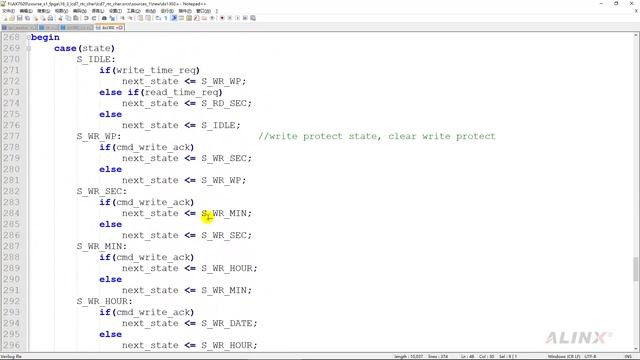The height and width of the screenshot is (360, 640).
Task: Click the Run macro multiple times icon
Action: [245, 18]
